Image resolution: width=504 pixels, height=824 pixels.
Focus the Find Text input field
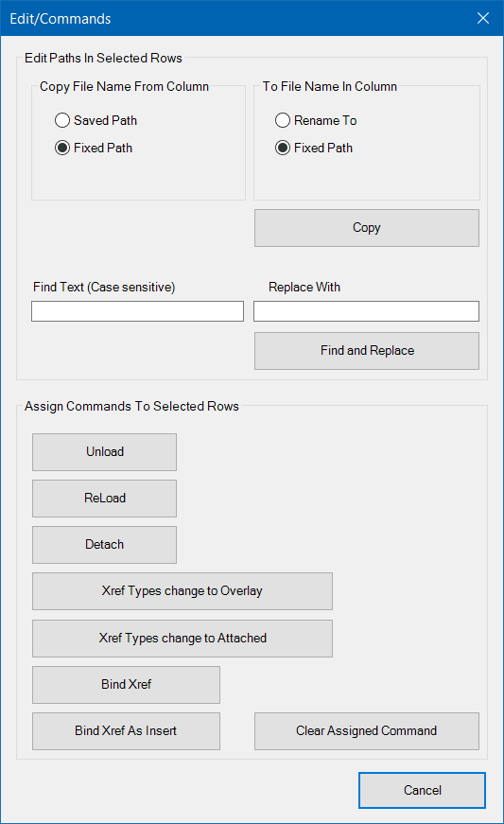click(137, 311)
